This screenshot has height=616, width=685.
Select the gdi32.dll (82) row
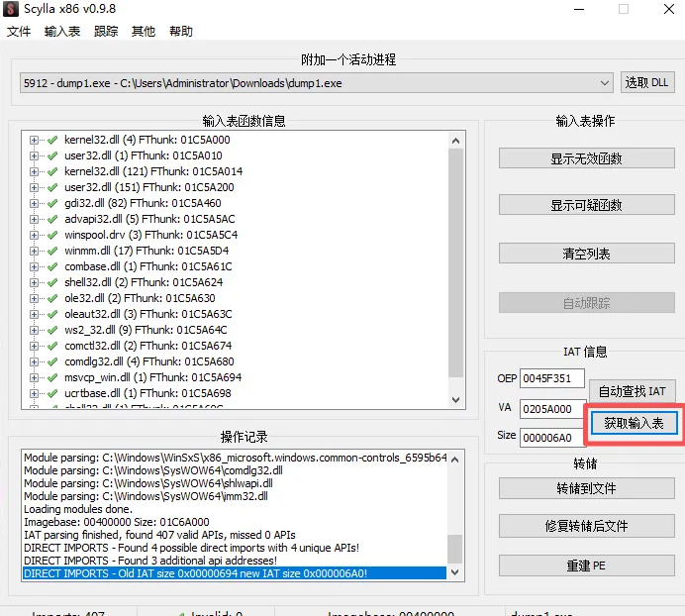(143, 203)
